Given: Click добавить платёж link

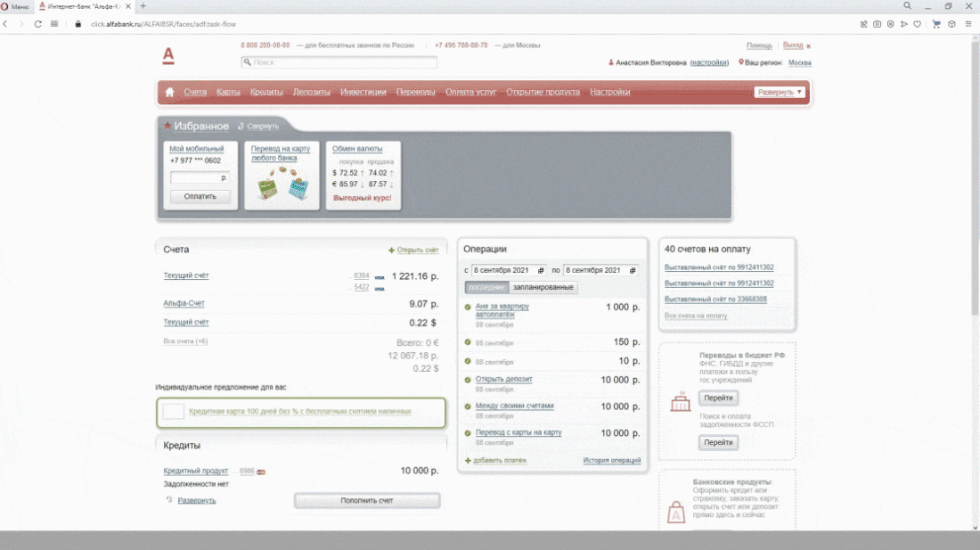Looking at the screenshot, I should (500, 461).
